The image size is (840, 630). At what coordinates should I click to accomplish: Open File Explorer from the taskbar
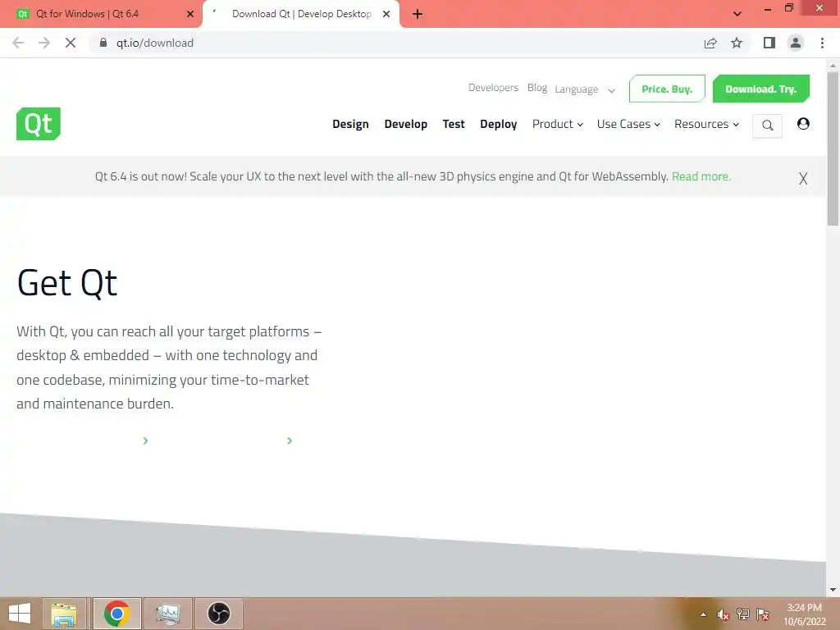click(x=64, y=614)
